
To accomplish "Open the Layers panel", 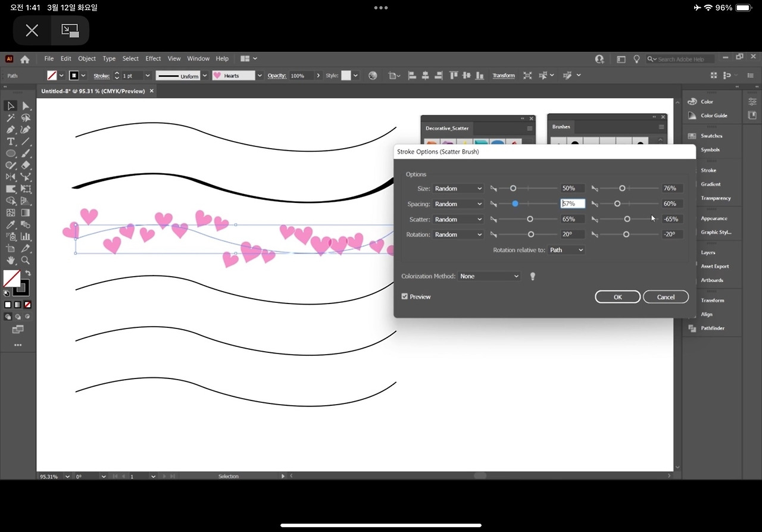I will [x=708, y=253].
